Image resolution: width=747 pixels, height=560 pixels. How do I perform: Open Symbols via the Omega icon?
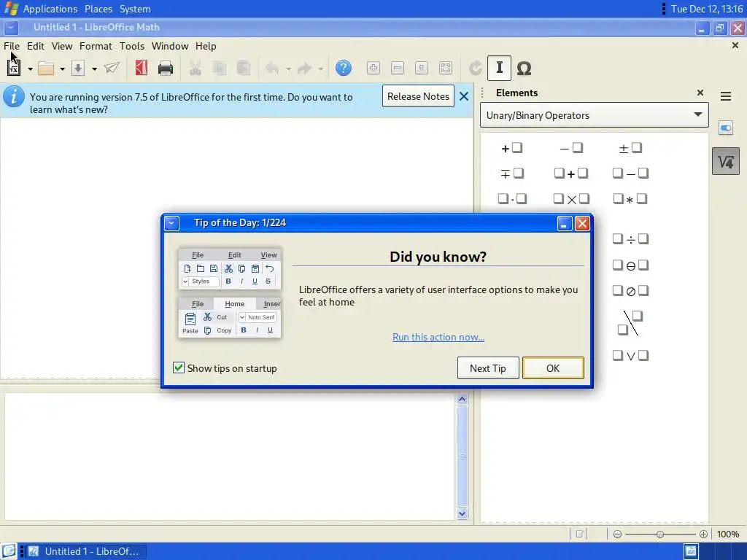pos(524,68)
